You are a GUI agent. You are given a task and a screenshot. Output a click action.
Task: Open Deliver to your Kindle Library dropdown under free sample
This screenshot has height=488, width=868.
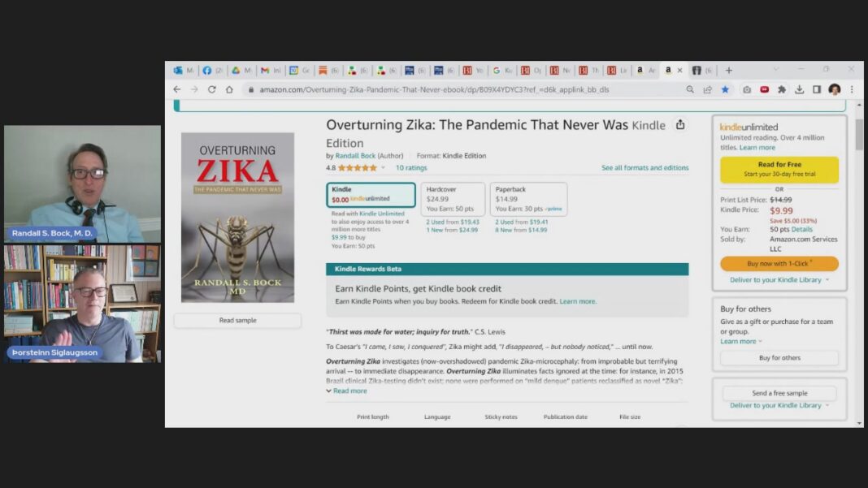(779, 405)
